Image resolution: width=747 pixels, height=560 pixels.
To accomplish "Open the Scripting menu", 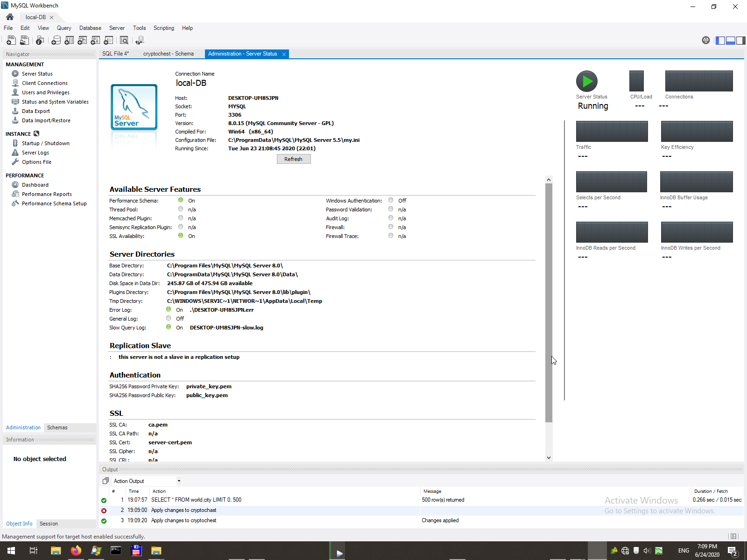I will click(x=164, y=28).
